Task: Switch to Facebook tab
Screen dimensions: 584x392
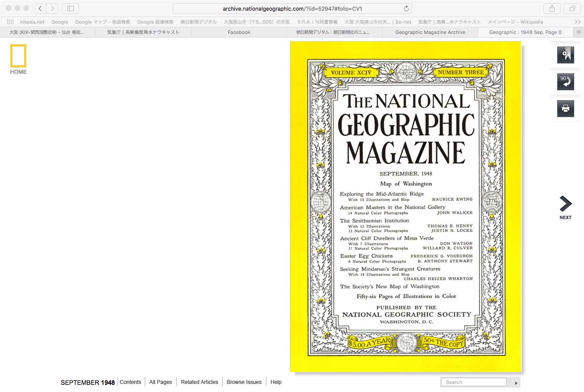Action: [239, 32]
